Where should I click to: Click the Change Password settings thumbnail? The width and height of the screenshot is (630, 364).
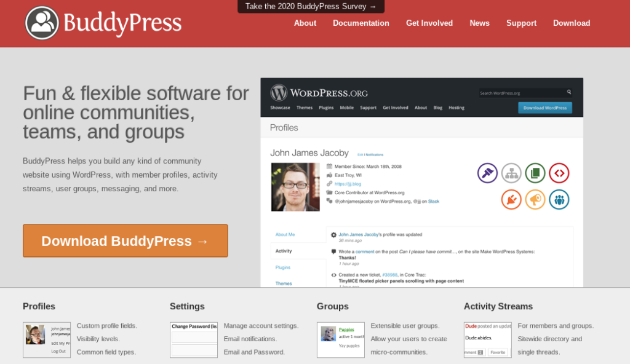click(194, 340)
